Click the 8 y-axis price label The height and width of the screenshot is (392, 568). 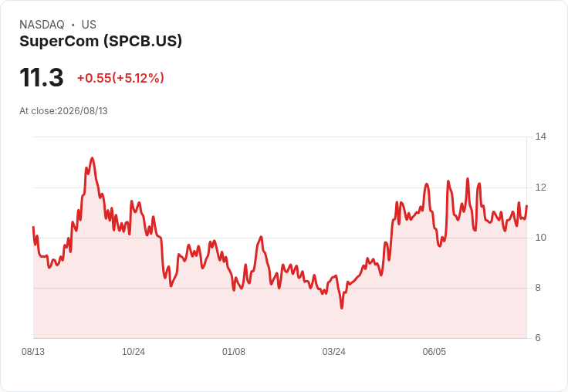coord(538,288)
